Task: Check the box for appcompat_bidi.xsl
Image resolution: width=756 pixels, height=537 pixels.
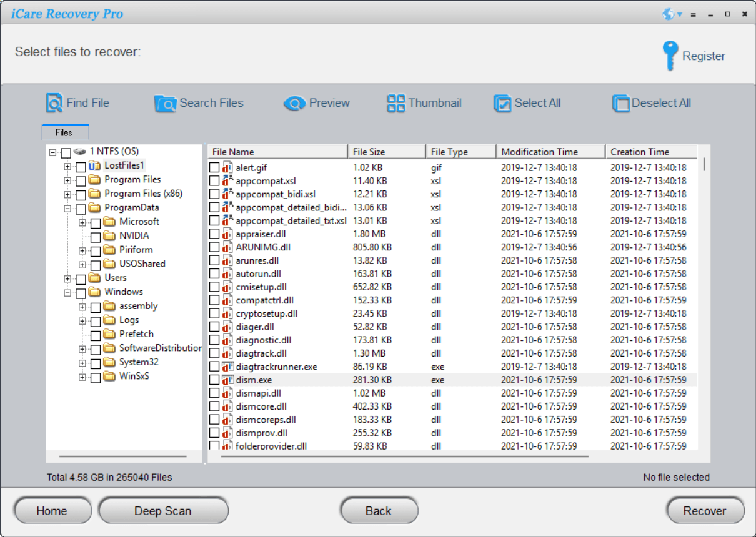Action: pyautogui.click(x=214, y=194)
